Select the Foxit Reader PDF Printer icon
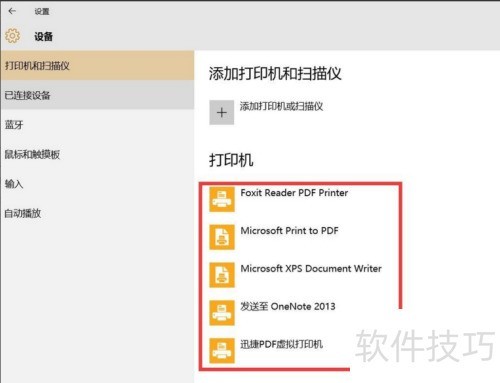 pyautogui.click(x=222, y=199)
